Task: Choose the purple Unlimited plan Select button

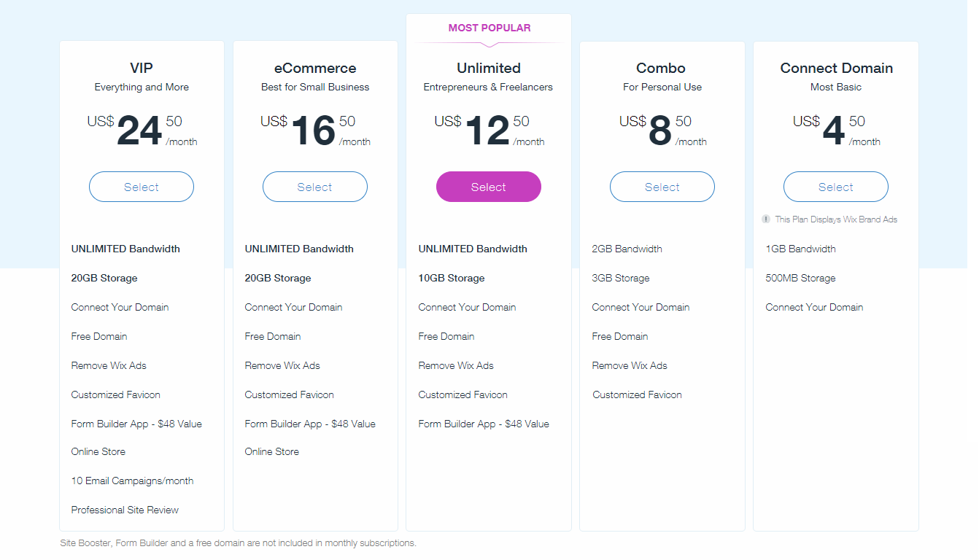Action: pyautogui.click(x=489, y=187)
